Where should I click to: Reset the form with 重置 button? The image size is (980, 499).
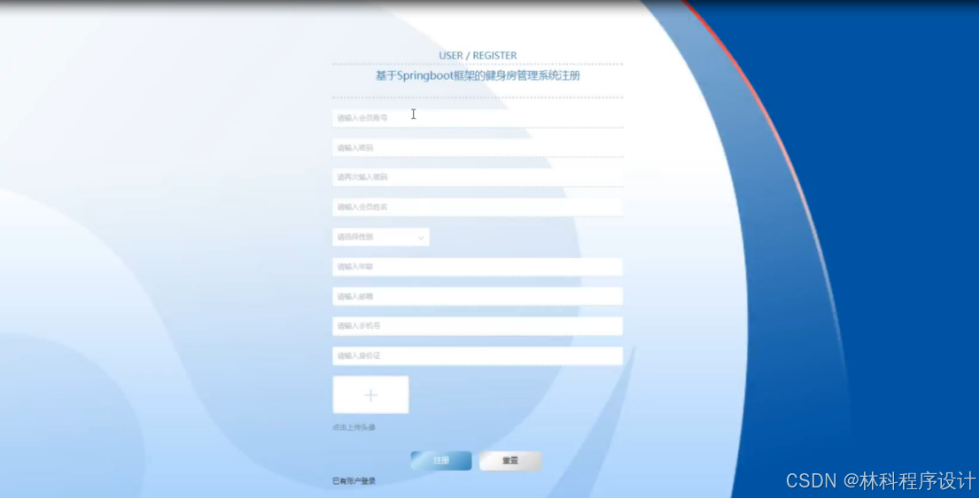coord(510,461)
